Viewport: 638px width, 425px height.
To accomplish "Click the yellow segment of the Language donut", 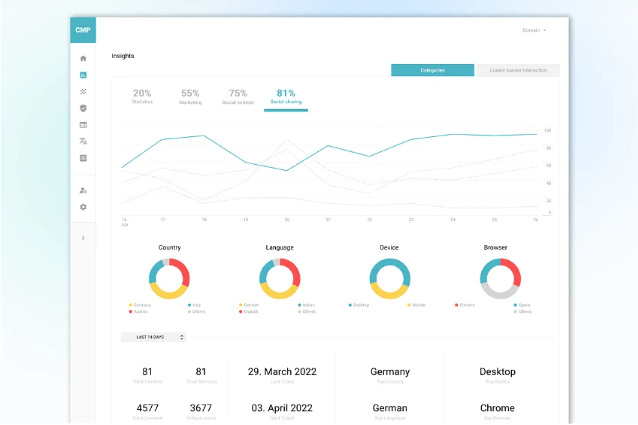I will [x=280, y=292].
